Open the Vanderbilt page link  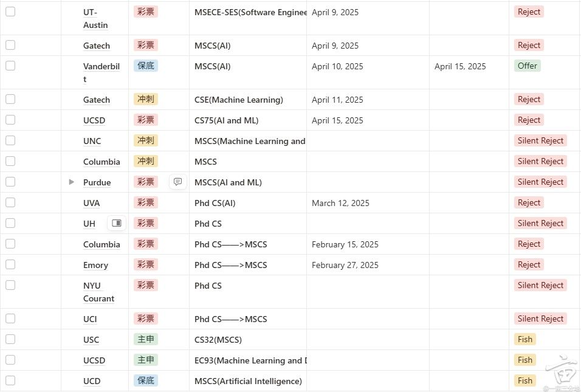[x=101, y=72]
